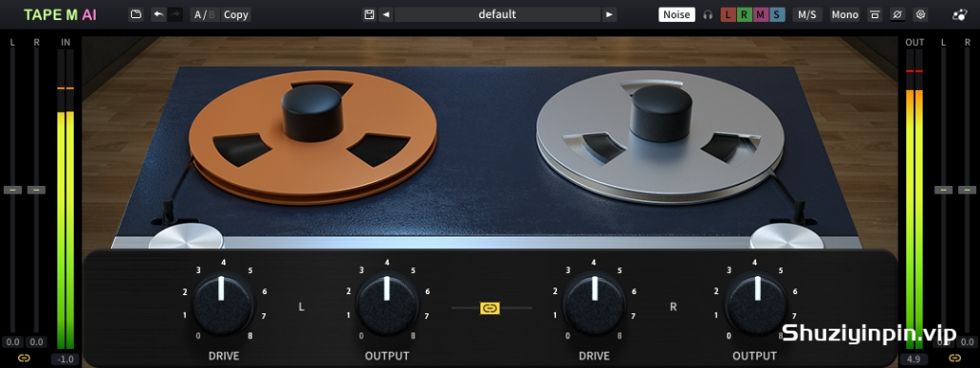Click the Techivation logo icon at top right
The image size is (980, 368).
(x=959, y=14)
